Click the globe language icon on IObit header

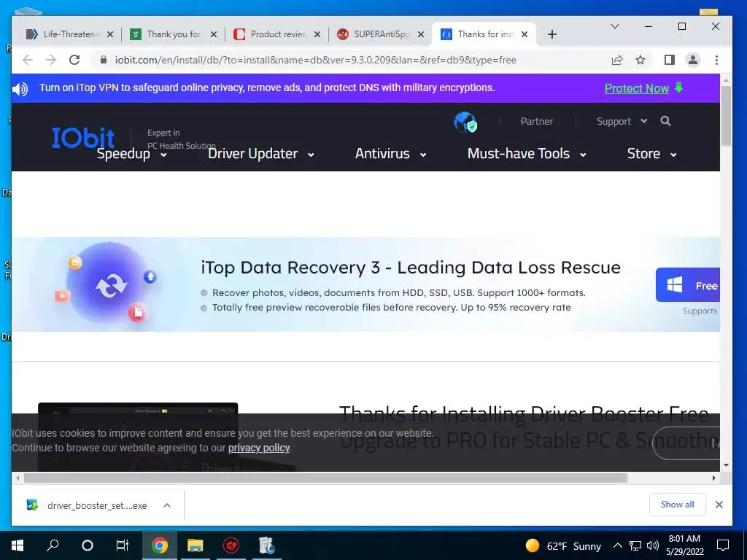465,122
